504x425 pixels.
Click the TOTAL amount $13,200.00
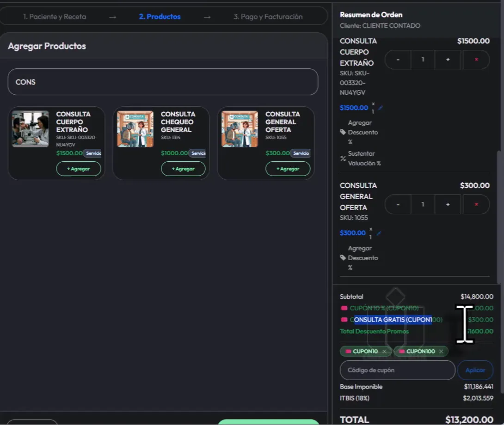[469, 419]
